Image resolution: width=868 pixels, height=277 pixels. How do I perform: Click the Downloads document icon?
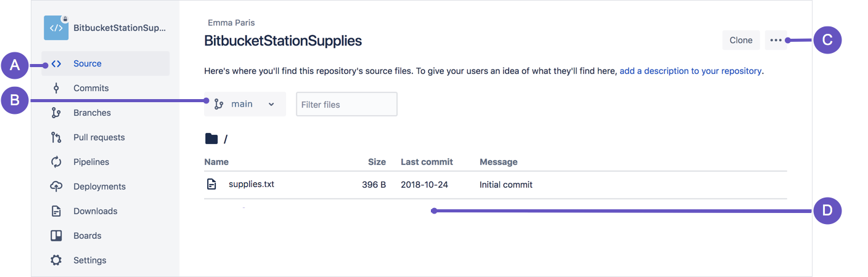click(x=56, y=211)
